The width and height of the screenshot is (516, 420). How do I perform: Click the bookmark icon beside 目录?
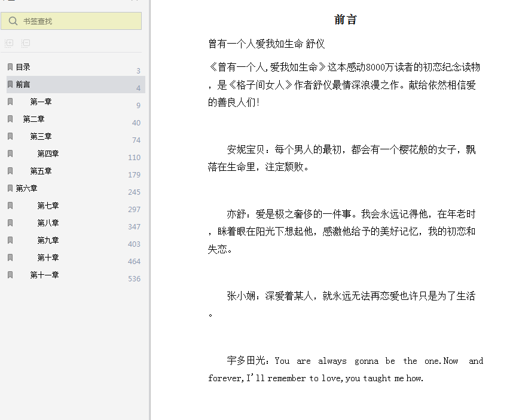[10, 67]
